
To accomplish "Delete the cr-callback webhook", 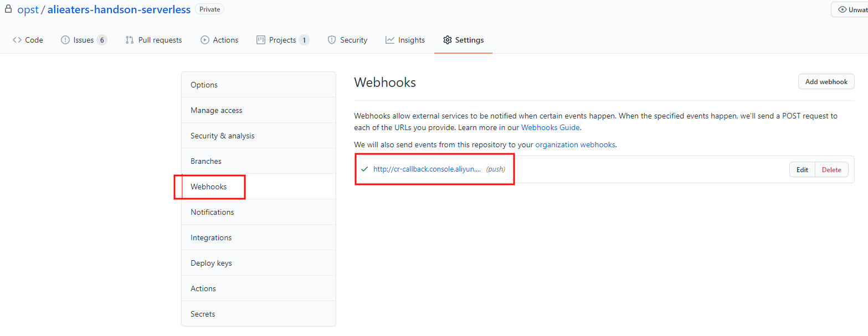I will (x=831, y=170).
